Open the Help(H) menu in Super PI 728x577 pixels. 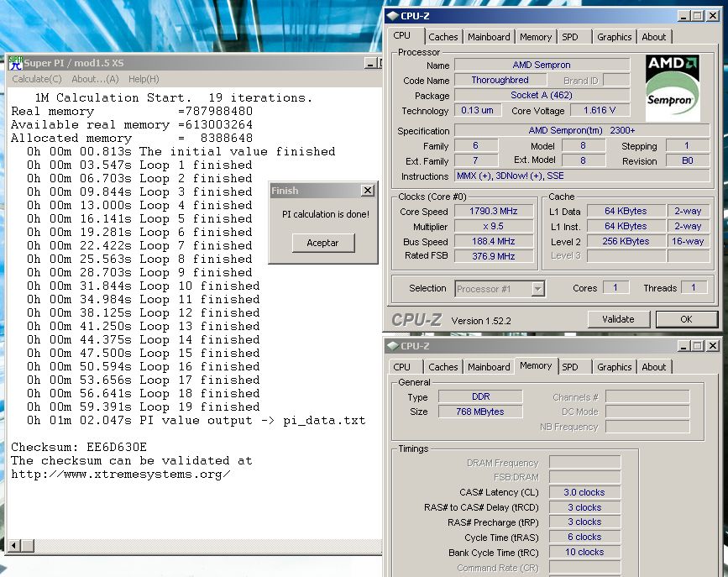144,79
